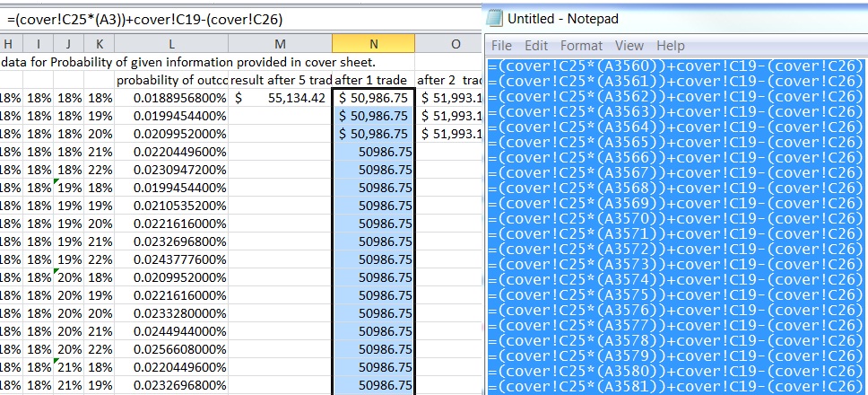Image resolution: width=868 pixels, height=395 pixels.
Task: Click 19% in column K of 0.0210535200% row
Action: coord(100,206)
